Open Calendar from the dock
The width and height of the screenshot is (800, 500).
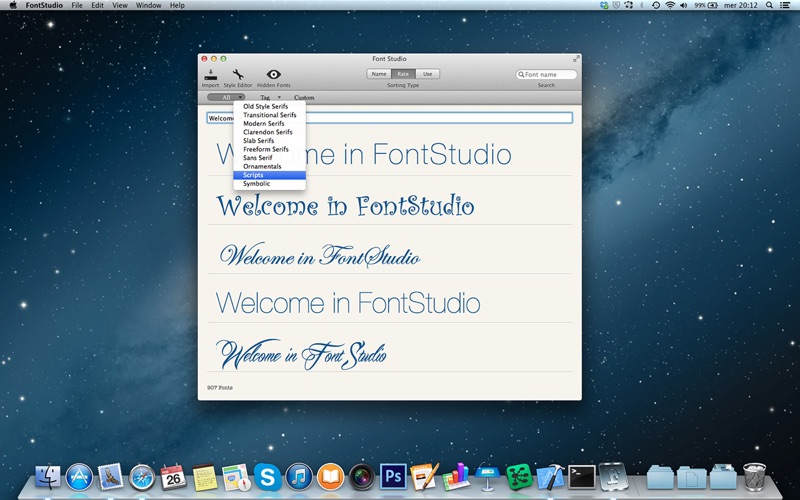point(173,477)
